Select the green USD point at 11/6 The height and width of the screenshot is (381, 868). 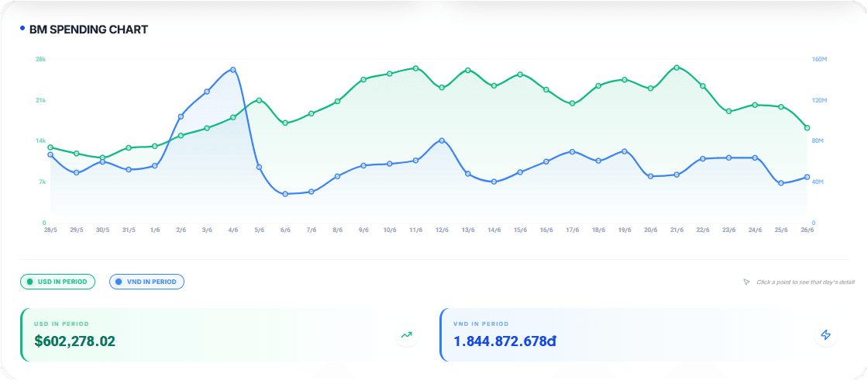click(415, 68)
